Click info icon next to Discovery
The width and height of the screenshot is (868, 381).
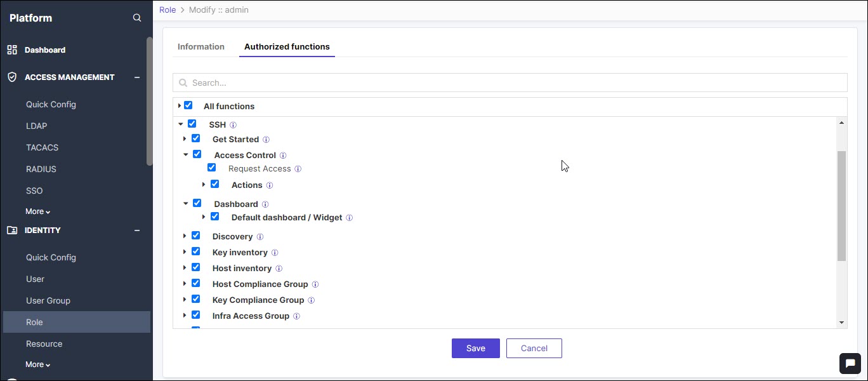(260, 237)
